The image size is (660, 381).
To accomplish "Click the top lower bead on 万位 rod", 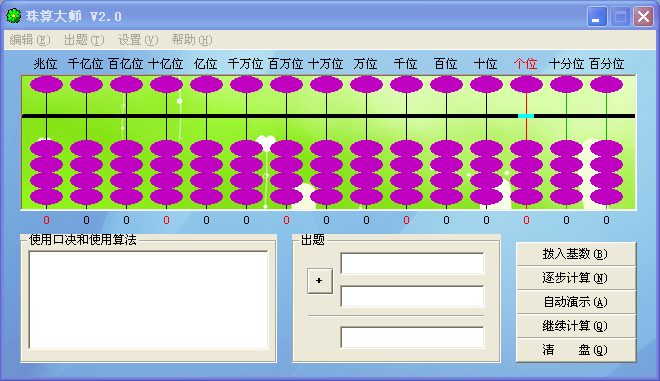I will [366, 148].
